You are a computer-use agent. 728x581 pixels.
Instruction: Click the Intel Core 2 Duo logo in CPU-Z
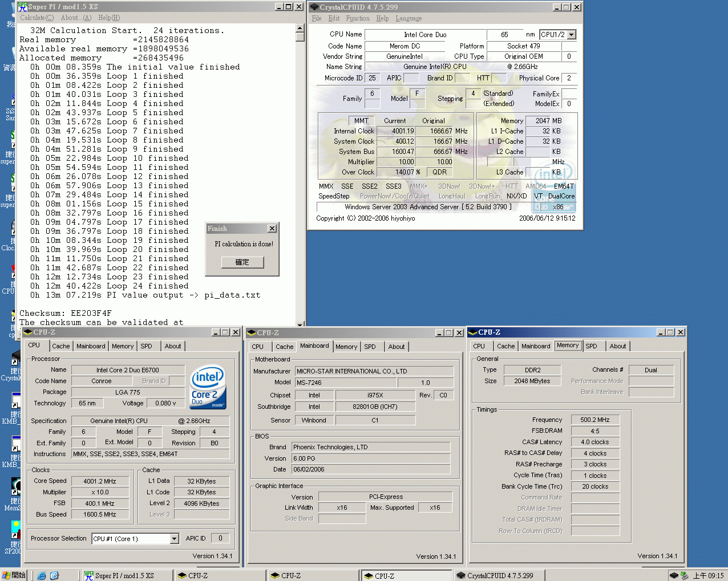pos(208,387)
